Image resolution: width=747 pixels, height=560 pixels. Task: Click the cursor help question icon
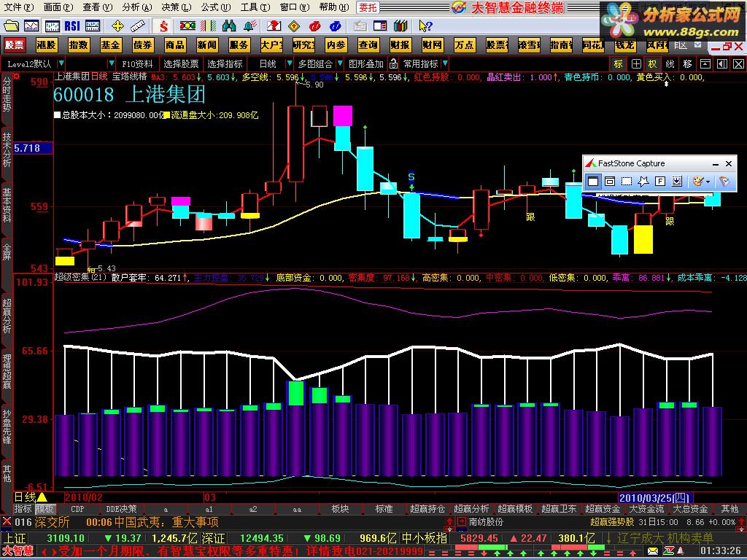[425, 26]
